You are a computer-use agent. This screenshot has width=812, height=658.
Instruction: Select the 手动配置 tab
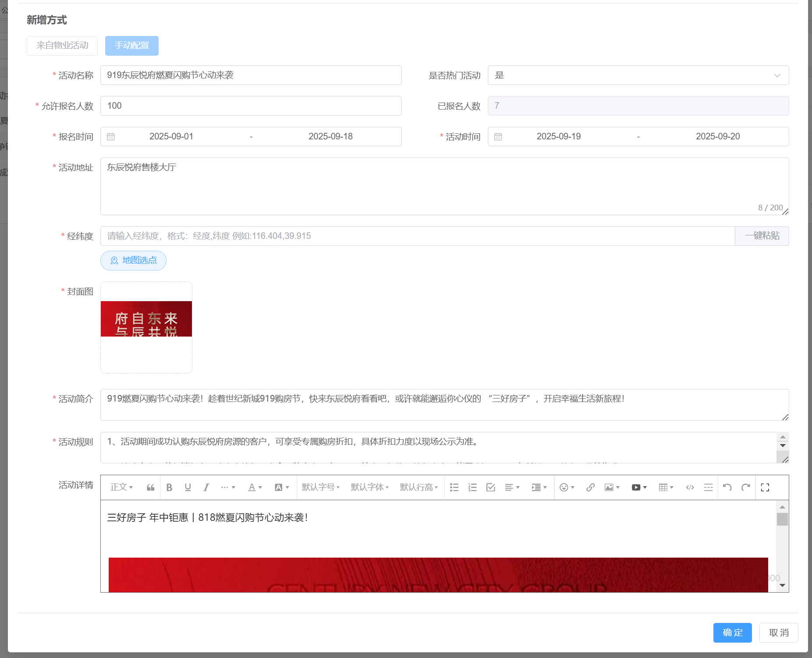click(x=131, y=46)
